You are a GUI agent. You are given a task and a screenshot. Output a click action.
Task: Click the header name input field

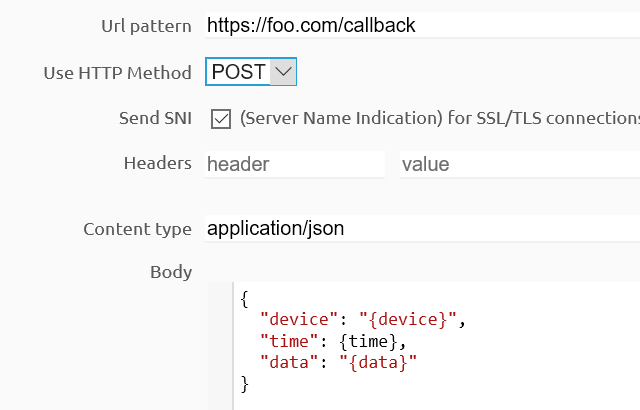[294, 164]
